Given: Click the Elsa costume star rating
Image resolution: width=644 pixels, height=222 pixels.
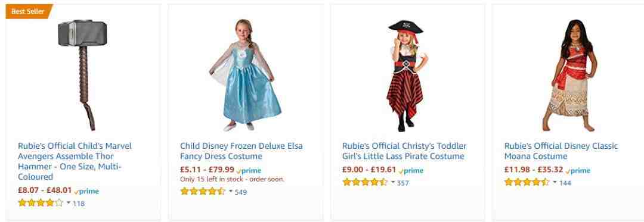Looking at the screenshot, I should tap(203, 191).
